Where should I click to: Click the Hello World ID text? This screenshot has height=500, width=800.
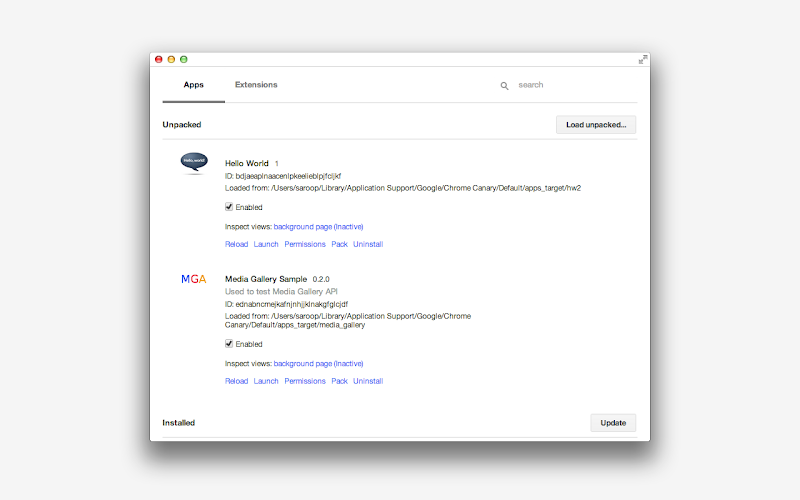click(x=283, y=176)
